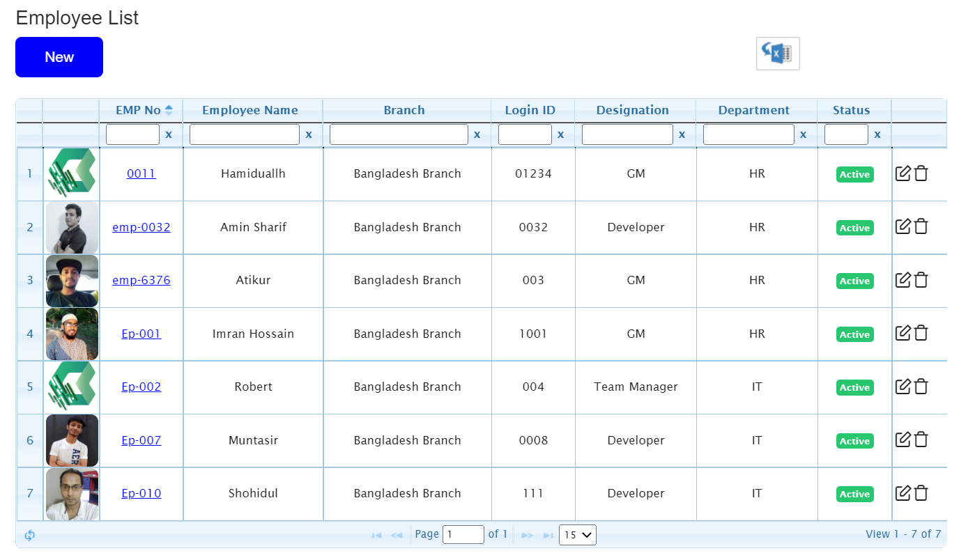The height and width of the screenshot is (560, 975).
Task: Click the page number input field
Action: coord(463,535)
